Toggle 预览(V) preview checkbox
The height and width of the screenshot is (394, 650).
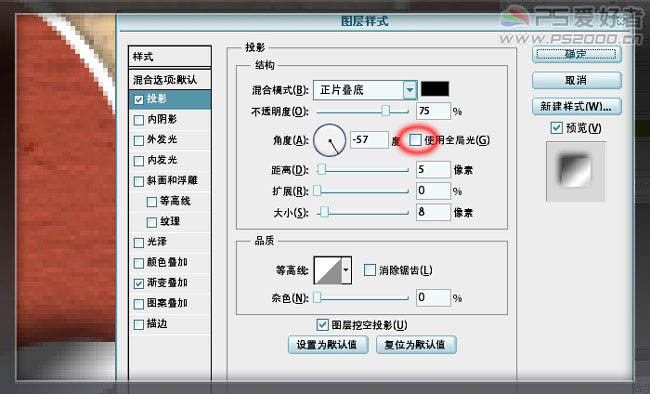[x=556, y=128]
